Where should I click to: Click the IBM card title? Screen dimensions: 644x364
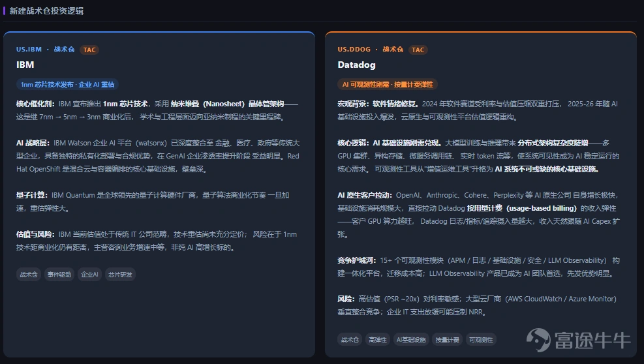(25, 65)
